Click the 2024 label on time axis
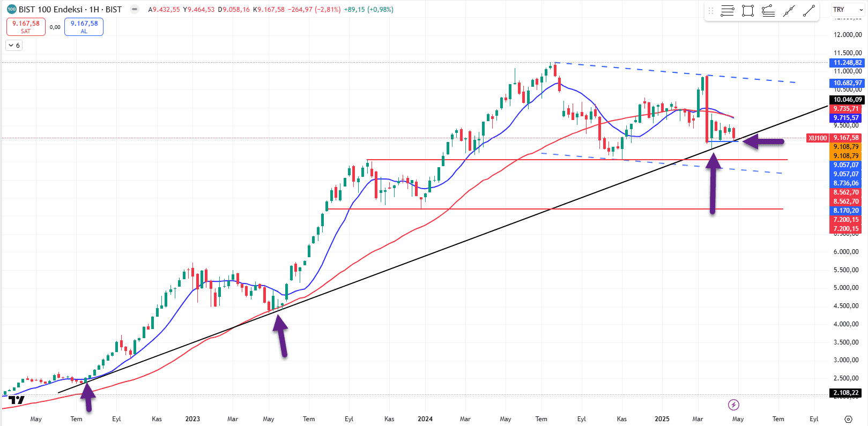The width and height of the screenshot is (868, 426). tap(425, 419)
